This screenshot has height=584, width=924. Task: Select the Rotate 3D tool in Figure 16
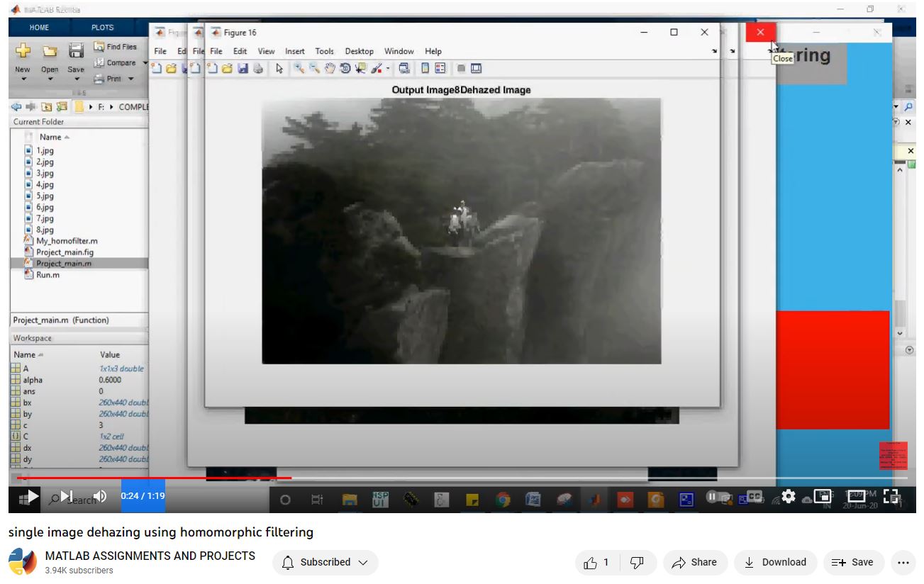coord(345,68)
